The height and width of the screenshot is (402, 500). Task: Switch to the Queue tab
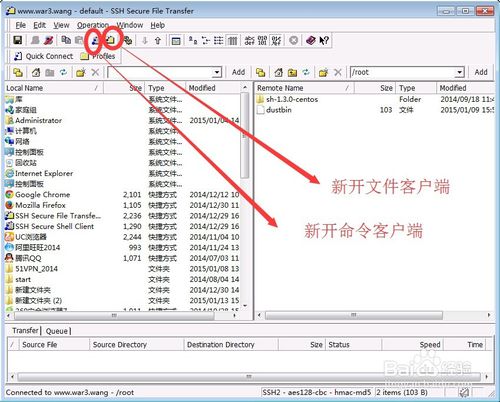(x=57, y=331)
